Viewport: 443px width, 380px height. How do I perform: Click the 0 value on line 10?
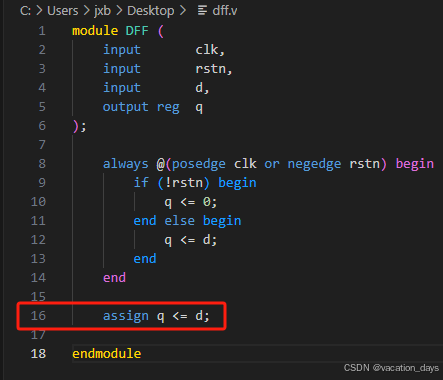tap(207, 202)
